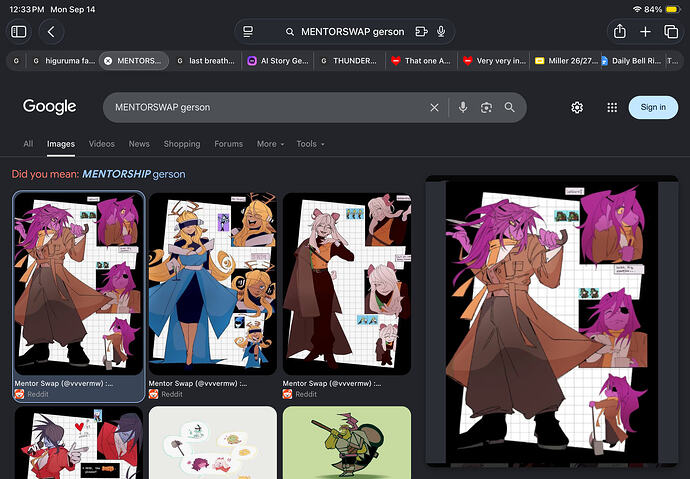
Task: Open the third Mentor Swap (@vvvermw) link
Action: coord(332,384)
